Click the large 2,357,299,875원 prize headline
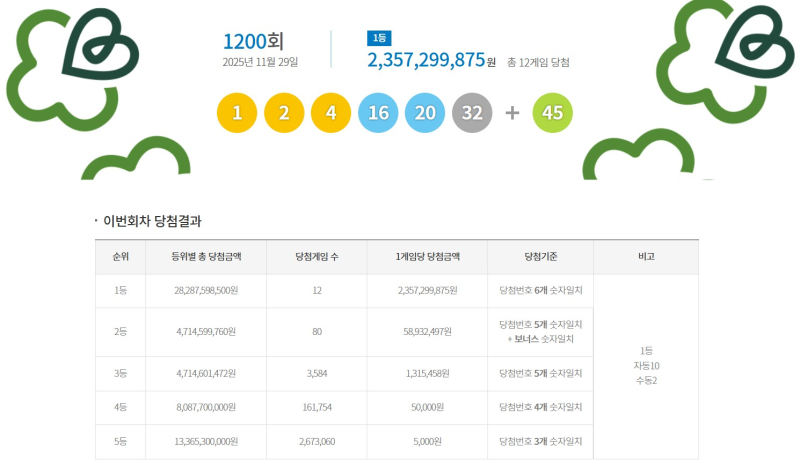 [x=431, y=60]
